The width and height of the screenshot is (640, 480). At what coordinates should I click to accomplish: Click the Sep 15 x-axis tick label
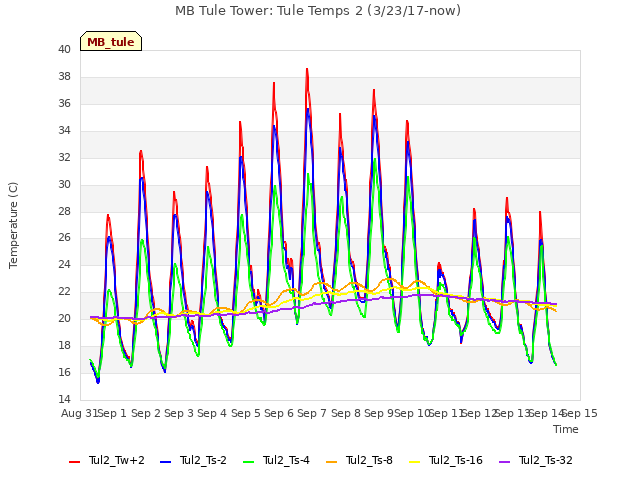click(580, 413)
